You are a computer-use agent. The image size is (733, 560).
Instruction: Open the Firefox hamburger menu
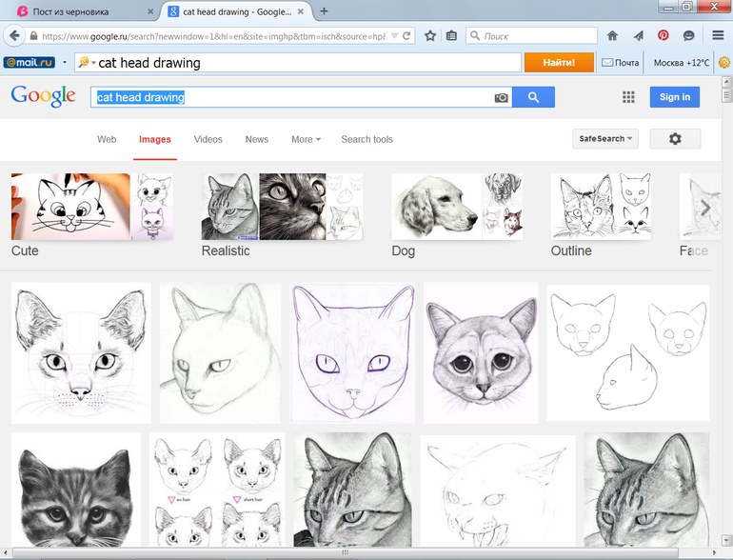pyautogui.click(x=718, y=35)
